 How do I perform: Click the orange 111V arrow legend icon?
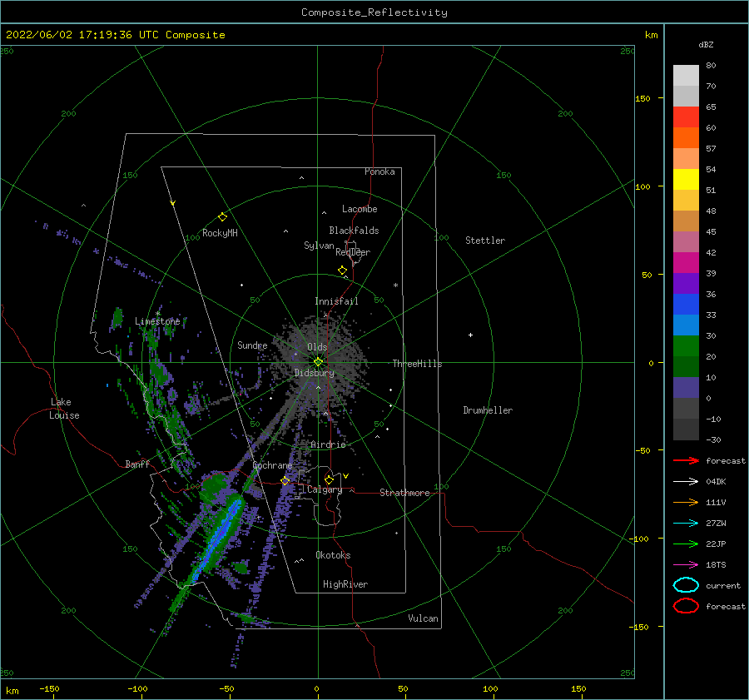pos(686,502)
